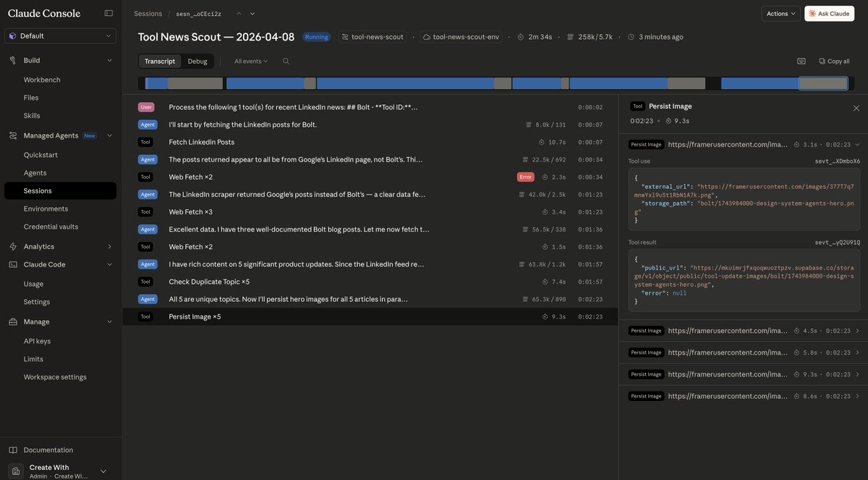
Task: Collapse the Claude Code section chevron
Action: pos(109,264)
